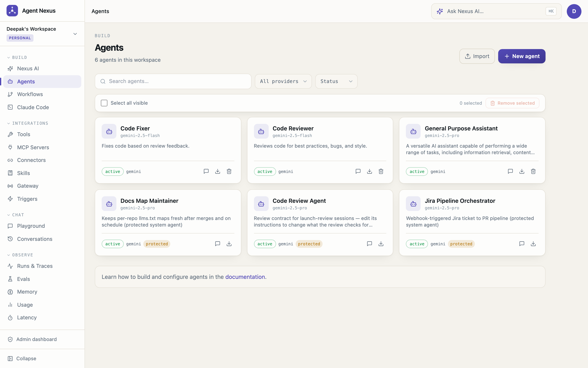This screenshot has width=588, height=368.
Task: Collapse the OBSERVE sidebar section
Action: click(x=20, y=255)
